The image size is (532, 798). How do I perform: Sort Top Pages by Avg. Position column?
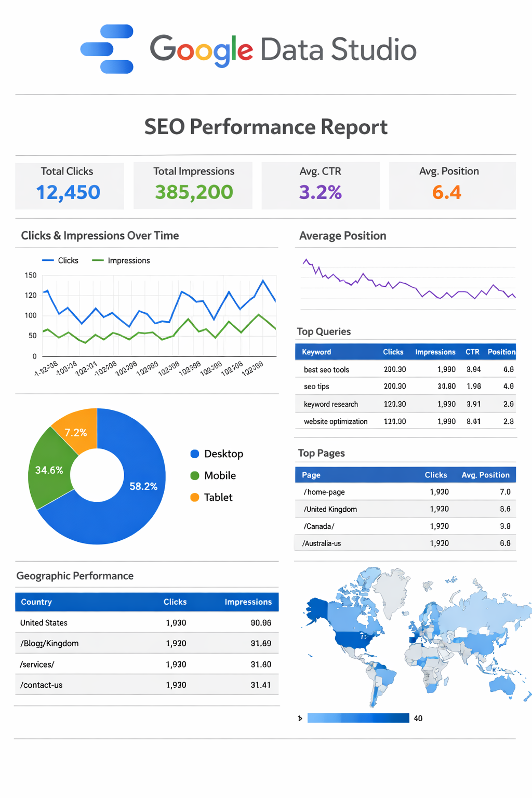pyautogui.click(x=485, y=474)
